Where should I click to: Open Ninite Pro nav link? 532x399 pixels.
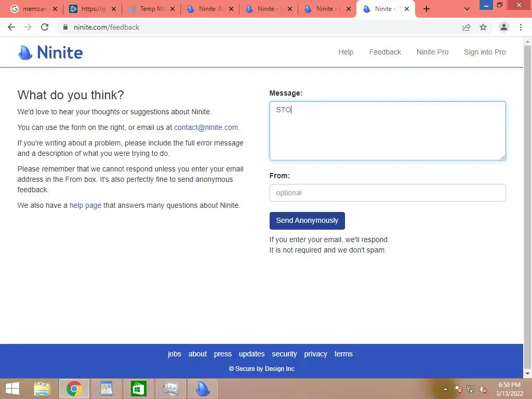(x=433, y=52)
